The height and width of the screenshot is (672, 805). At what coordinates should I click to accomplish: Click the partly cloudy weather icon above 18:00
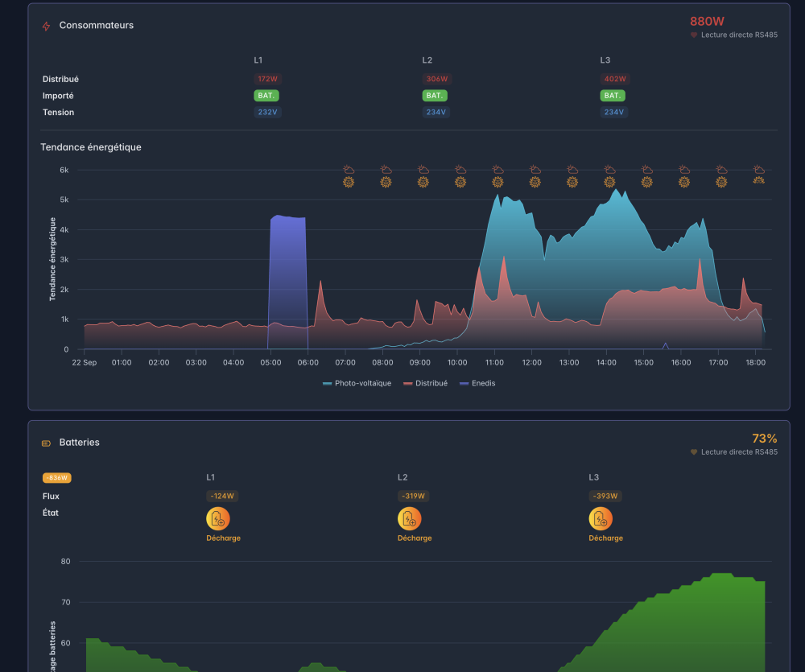click(x=759, y=170)
